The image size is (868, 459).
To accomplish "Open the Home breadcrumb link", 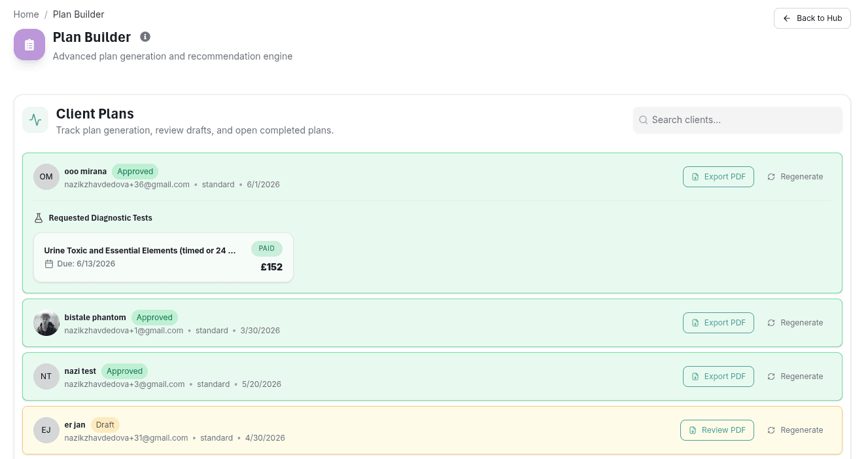I will [26, 14].
